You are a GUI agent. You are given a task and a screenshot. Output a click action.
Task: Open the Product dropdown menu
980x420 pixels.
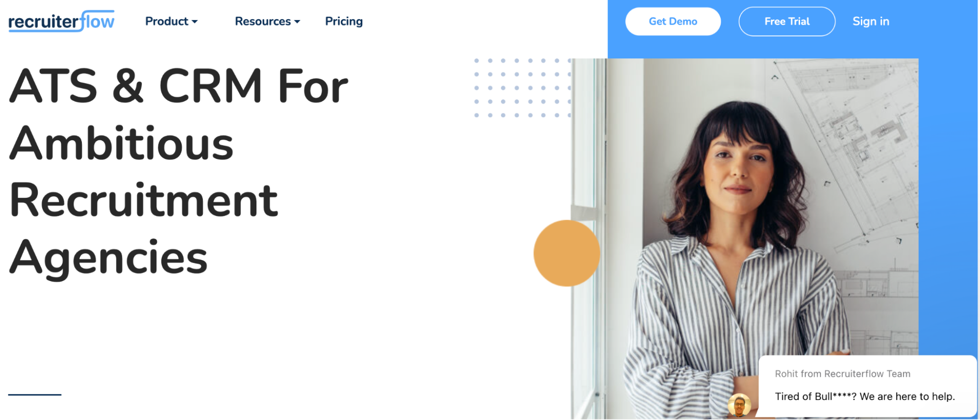(171, 21)
